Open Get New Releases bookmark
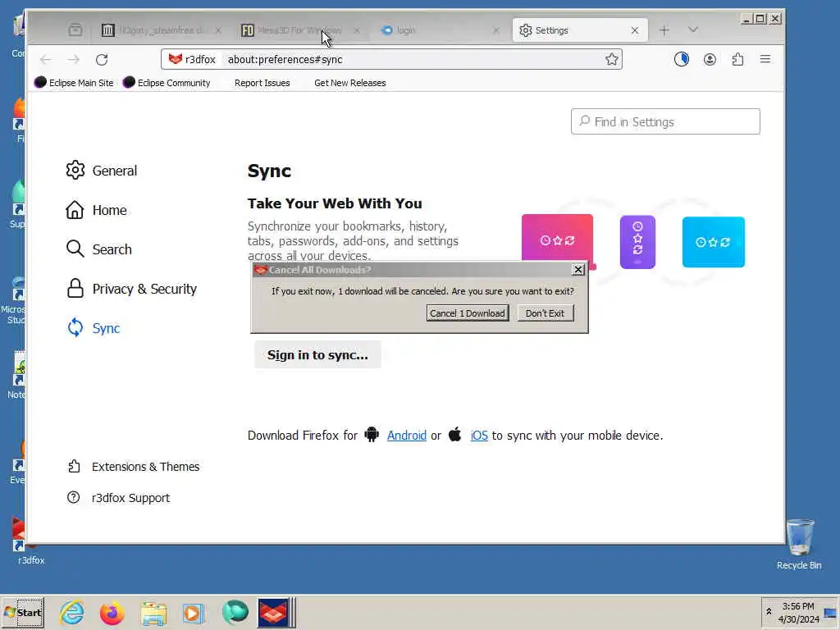Screen dimensions: 840x630 point(349,83)
